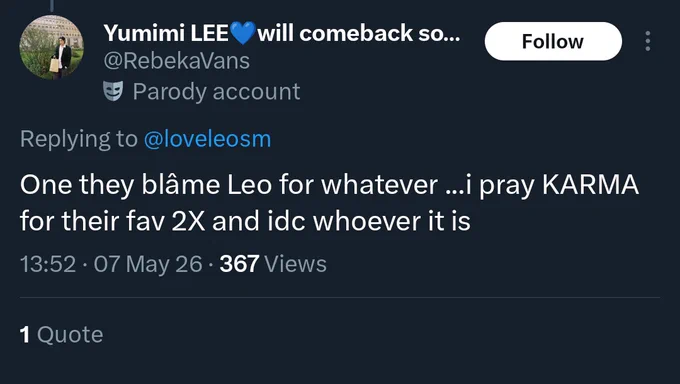The image size is (680, 384).
Task: Click the tweet line starting 'One they blâme Leo'
Action: coord(329,185)
